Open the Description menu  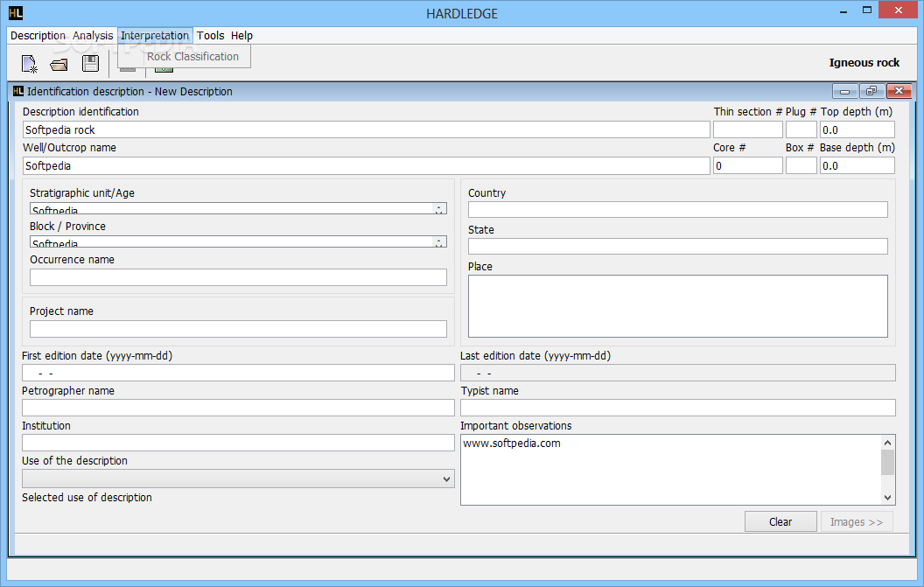click(x=38, y=35)
